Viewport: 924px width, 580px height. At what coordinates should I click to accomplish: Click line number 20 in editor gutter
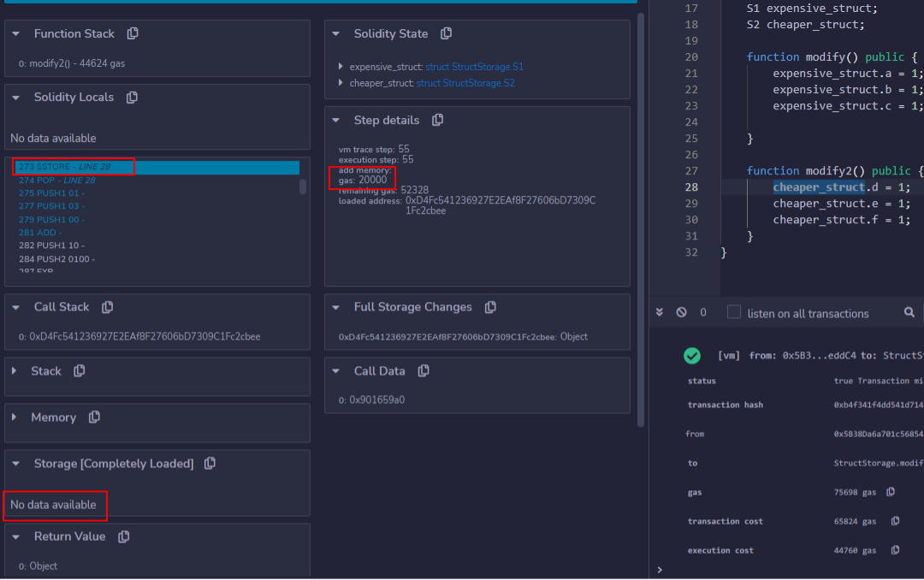pos(691,57)
